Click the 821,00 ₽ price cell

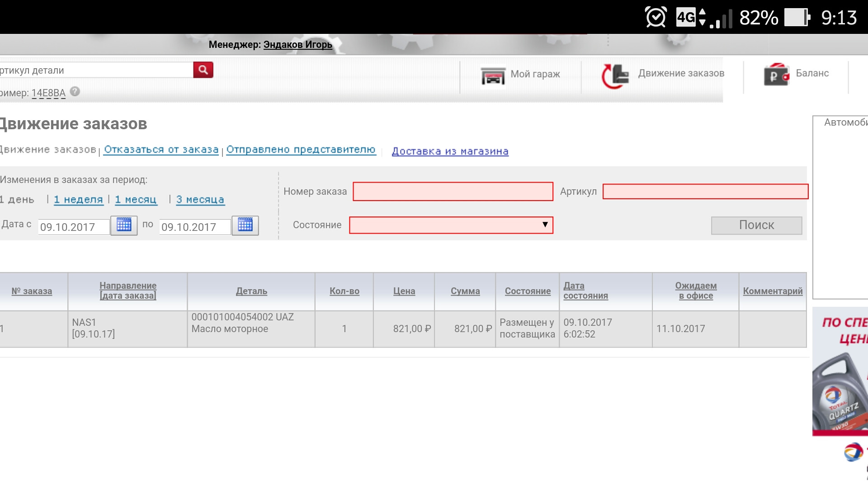click(x=404, y=328)
